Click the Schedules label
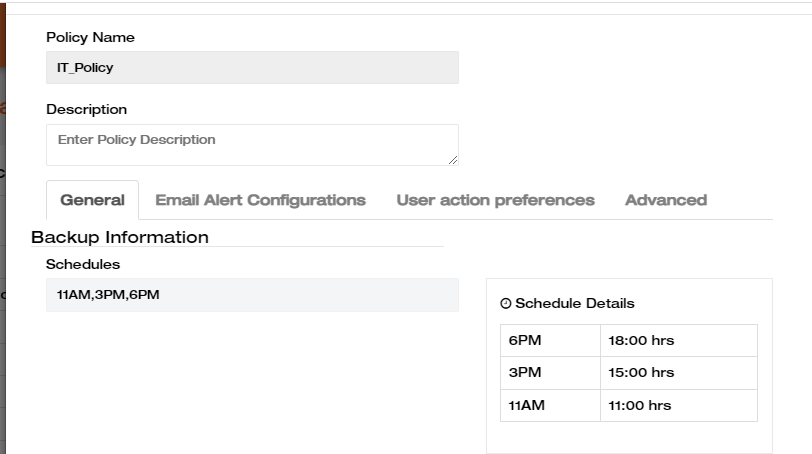 click(x=82, y=264)
